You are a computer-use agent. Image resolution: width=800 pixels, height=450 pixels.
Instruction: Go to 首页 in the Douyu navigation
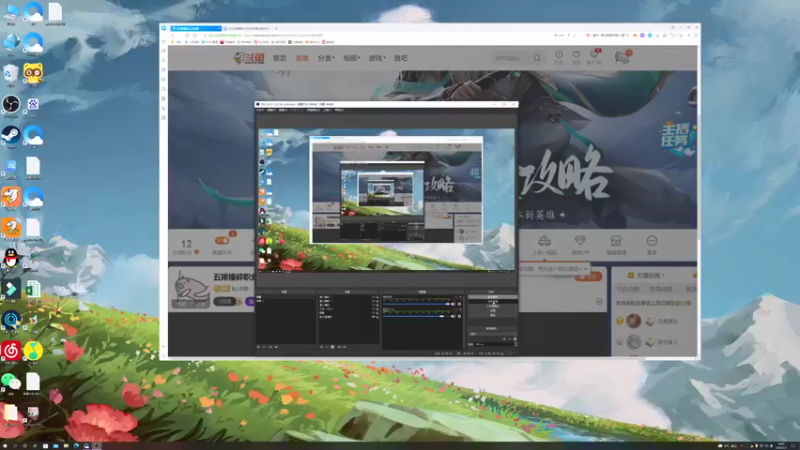[280, 58]
